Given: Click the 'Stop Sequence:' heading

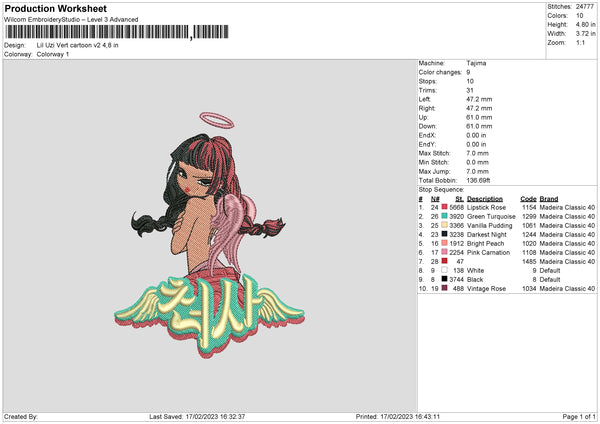Looking at the screenshot, I should coord(441,190).
